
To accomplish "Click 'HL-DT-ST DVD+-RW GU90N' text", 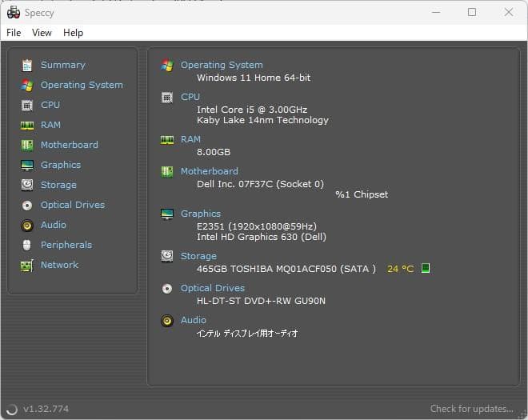I will 261,301.
